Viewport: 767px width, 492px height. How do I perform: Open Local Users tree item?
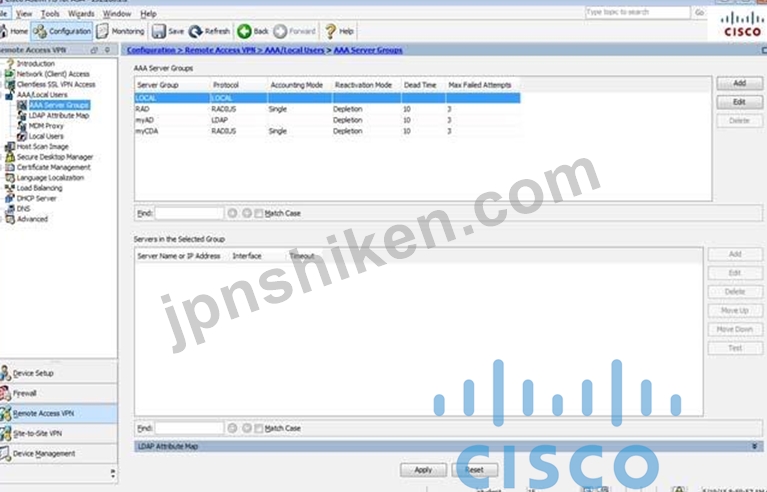(x=46, y=136)
